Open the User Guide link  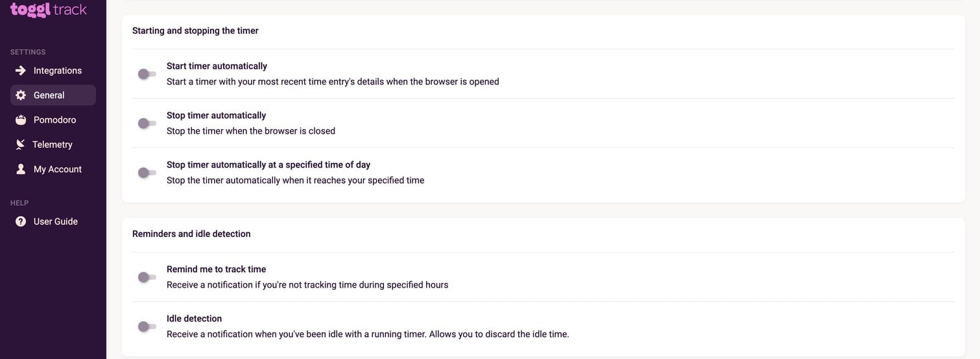56,221
